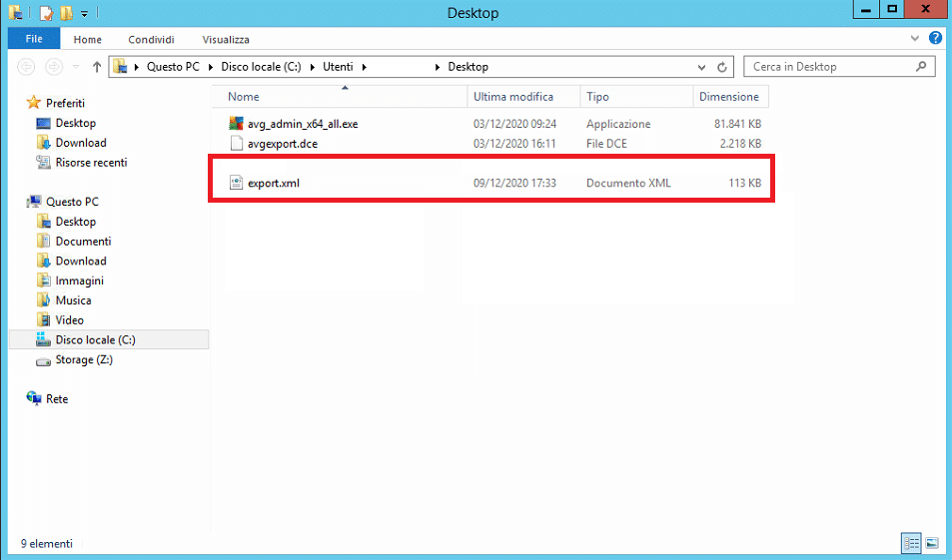Viewport: 952px width, 560px height.
Task: Click Preferiti in the navigation pane
Action: pyautogui.click(x=66, y=103)
